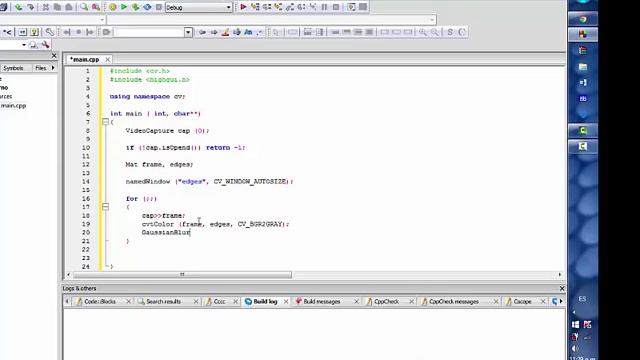Click the Windows Start icon on taskbar
The width and height of the screenshot is (640, 360).
coord(576,324)
